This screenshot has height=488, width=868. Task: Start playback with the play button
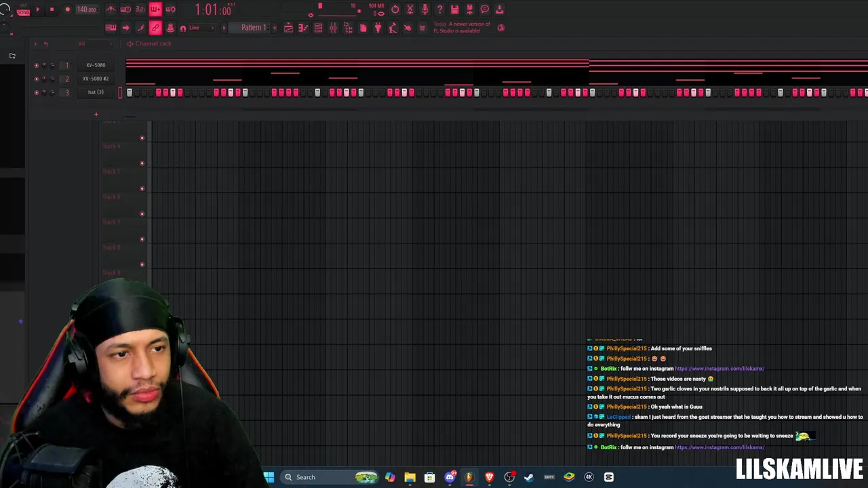pyautogui.click(x=38, y=9)
